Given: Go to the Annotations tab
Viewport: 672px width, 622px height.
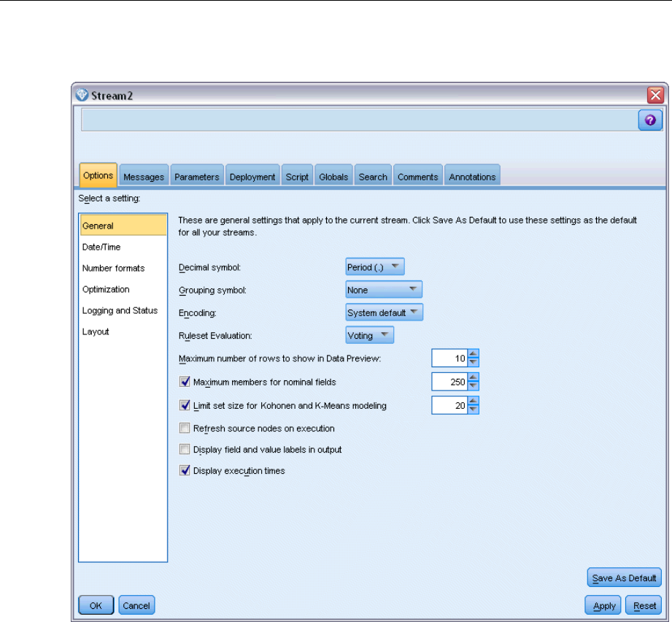Looking at the screenshot, I should [x=472, y=177].
